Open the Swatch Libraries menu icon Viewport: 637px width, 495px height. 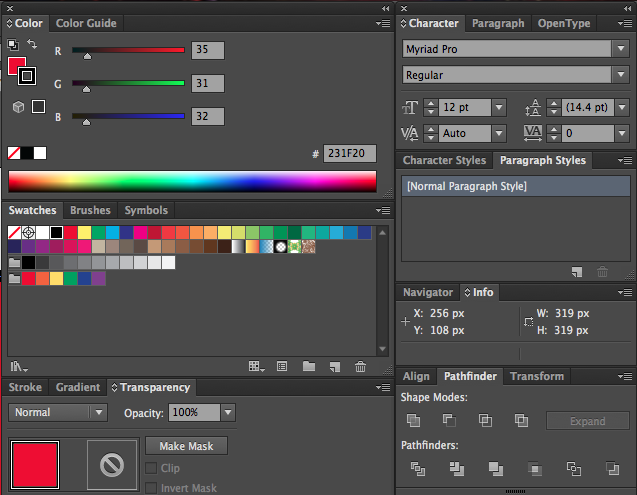(x=19, y=367)
